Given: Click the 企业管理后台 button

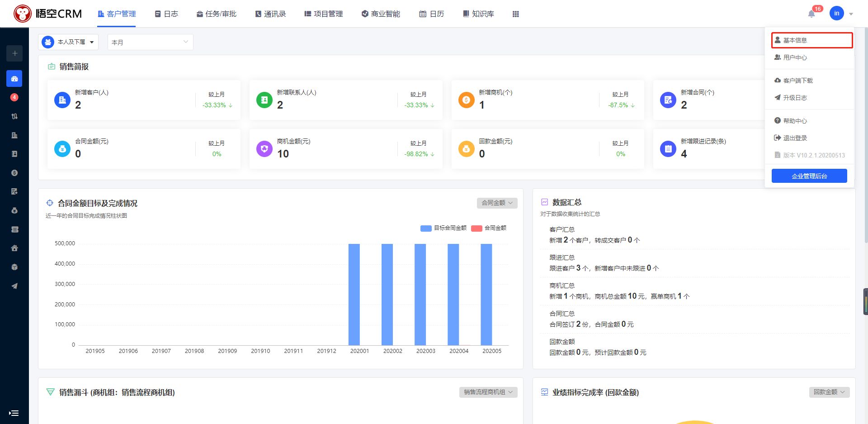Looking at the screenshot, I should point(809,176).
